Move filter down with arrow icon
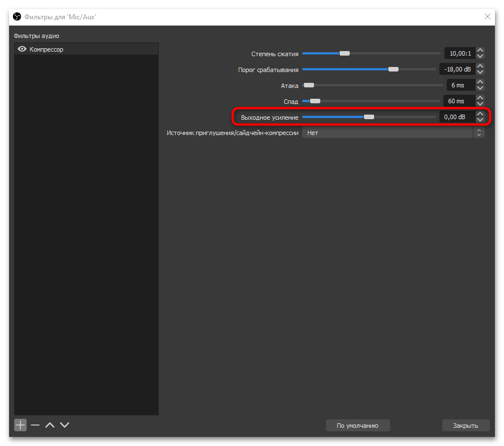The image size is (504, 446). (x=65, y=425)
